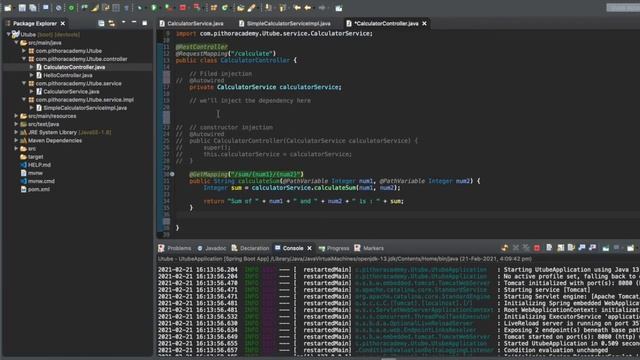Toggle code folding at the @GetMapping line
640x360 pixels.
[172, 174]
